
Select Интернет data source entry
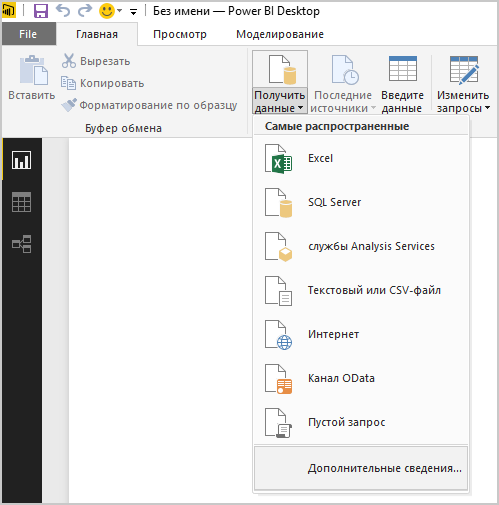(x=361, y=334)
